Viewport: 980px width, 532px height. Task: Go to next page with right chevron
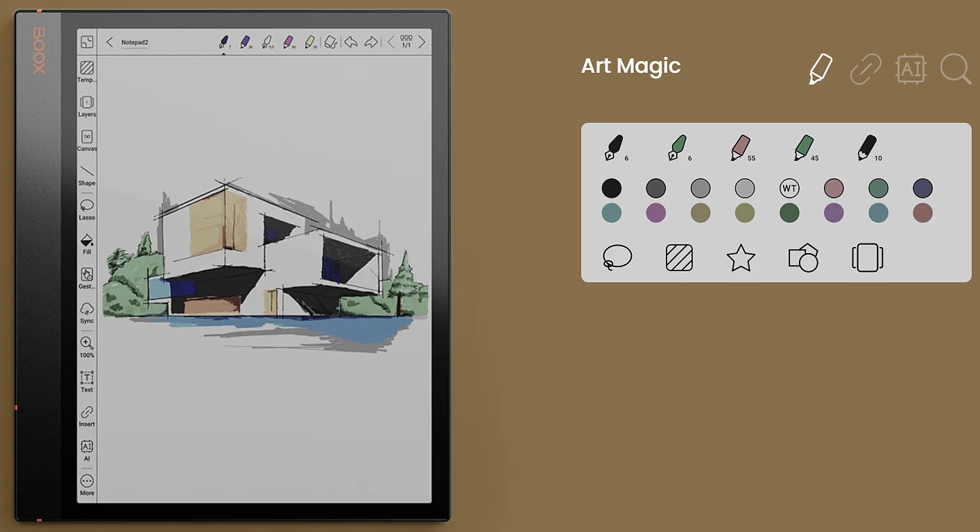point(422,42)
